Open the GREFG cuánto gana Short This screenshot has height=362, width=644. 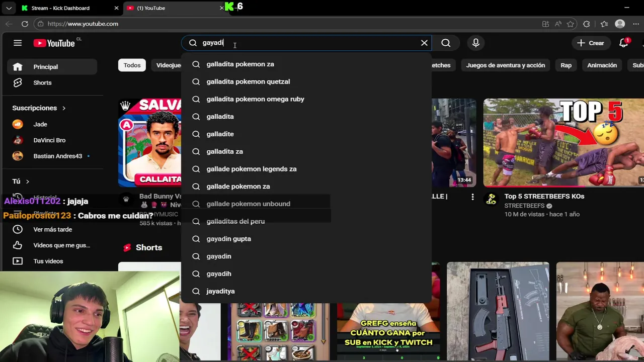point(388,332)
